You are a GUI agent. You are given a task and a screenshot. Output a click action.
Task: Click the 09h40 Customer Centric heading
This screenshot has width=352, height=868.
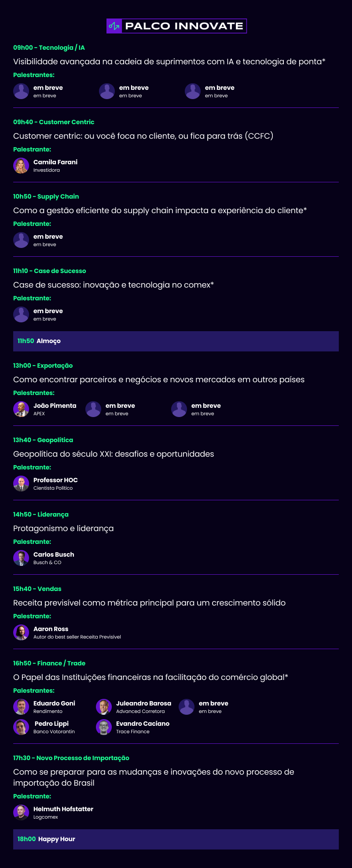click(x=54, y=122)
